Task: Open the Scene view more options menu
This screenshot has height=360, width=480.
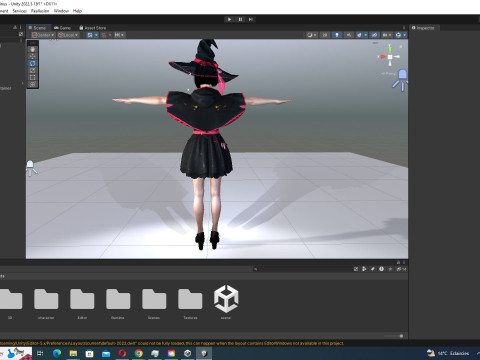Action: pos(404,28)
